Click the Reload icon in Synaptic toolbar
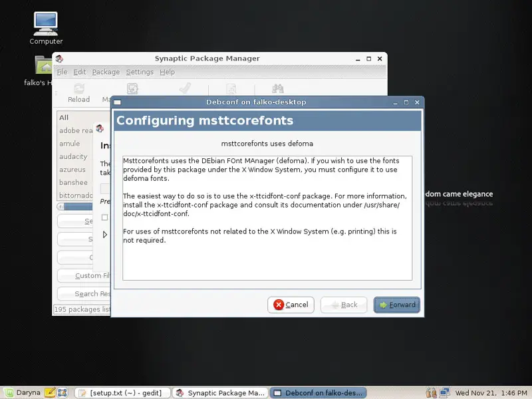The width and height of the screenshot is (532, 399). [x=79, y=88]
